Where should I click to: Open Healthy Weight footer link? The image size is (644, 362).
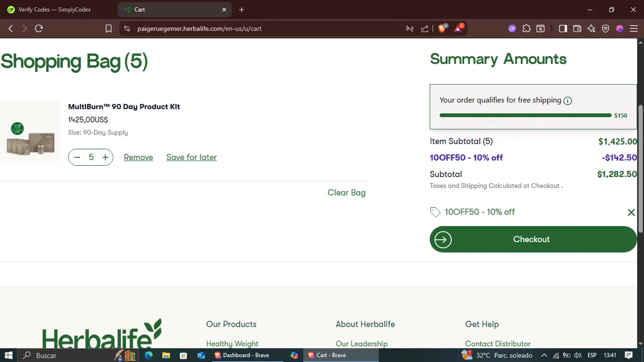[232, 344]
